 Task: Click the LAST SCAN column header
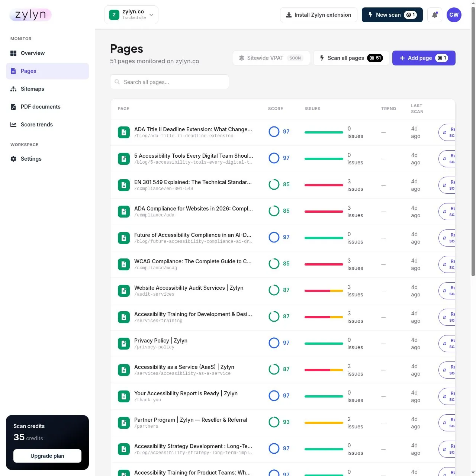(x=417, y=109)
